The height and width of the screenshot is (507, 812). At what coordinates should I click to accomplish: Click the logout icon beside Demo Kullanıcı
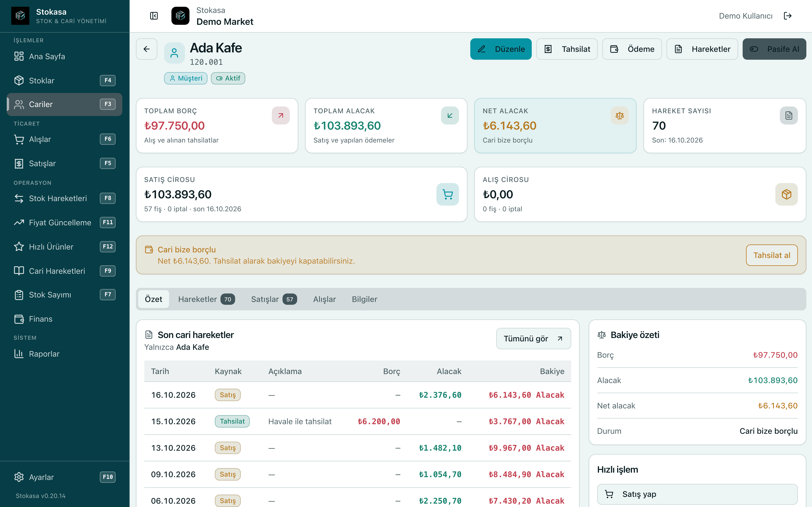tap(787, 16)
